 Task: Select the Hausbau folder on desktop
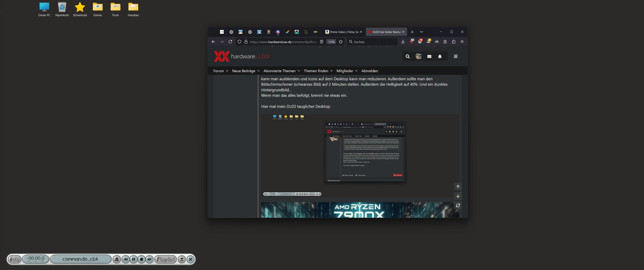(x=133, y=10)
